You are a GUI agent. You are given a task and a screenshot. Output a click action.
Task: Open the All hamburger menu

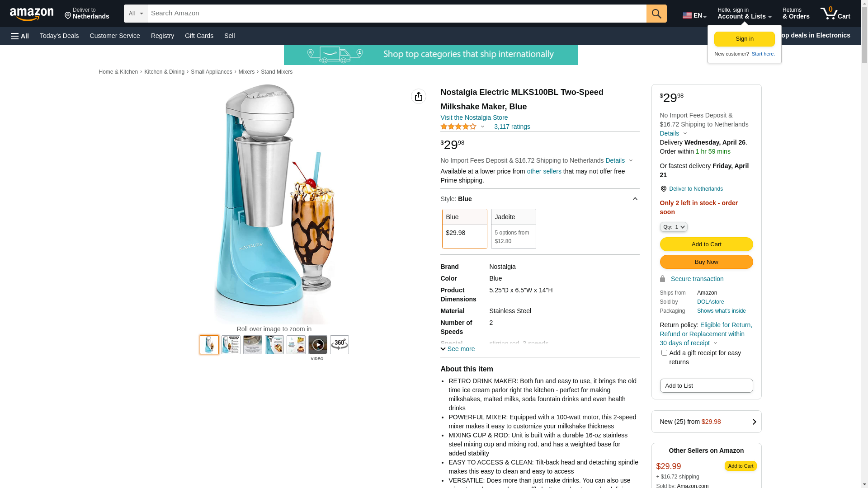click(20, 36)
